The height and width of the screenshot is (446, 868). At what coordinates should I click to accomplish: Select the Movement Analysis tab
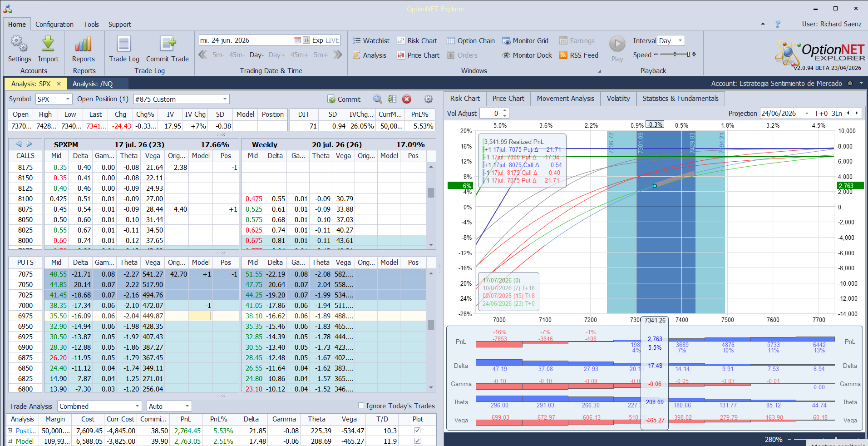coord(565,99)
